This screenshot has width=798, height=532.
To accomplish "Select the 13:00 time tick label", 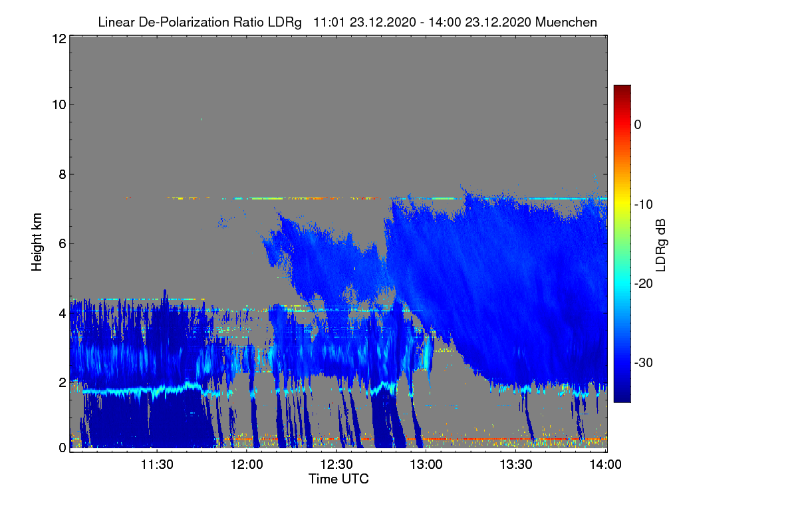I will tap(426, 465).
